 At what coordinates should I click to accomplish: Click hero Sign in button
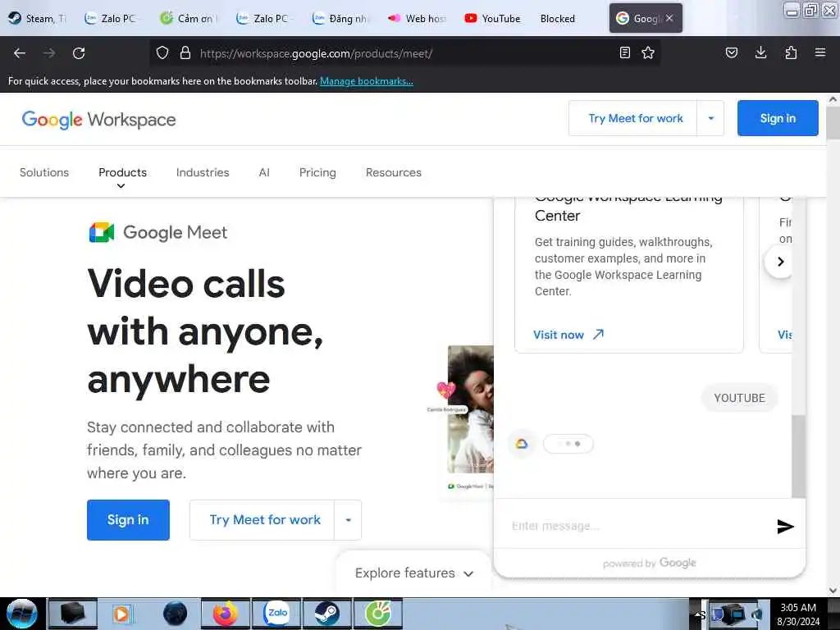[x=128, y=520]
